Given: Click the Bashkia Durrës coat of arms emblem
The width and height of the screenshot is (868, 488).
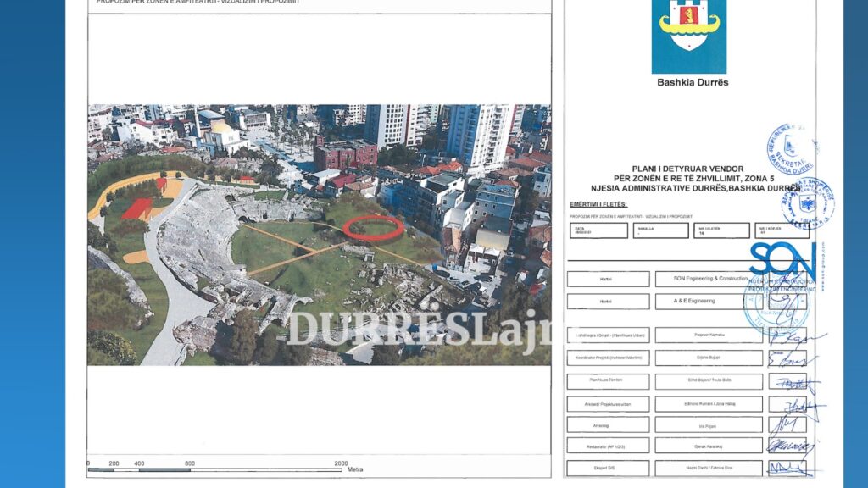Looking at the screenshot, I should [x=688, y=34].
